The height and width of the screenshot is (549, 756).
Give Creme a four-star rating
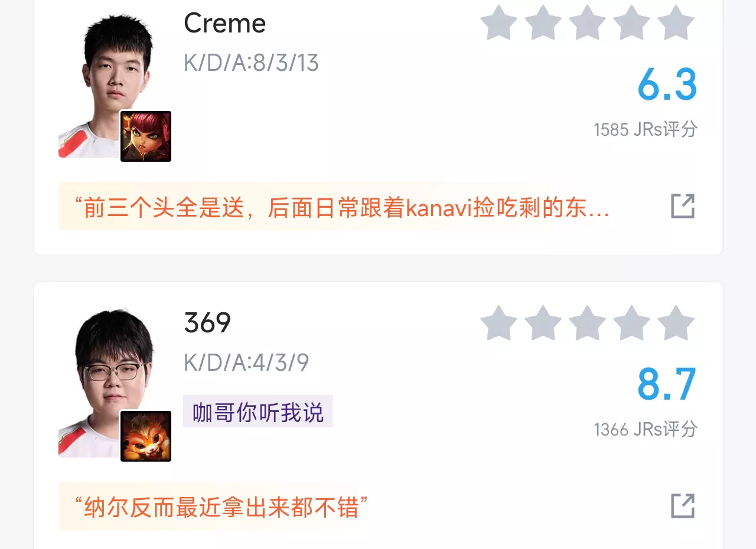631,23
